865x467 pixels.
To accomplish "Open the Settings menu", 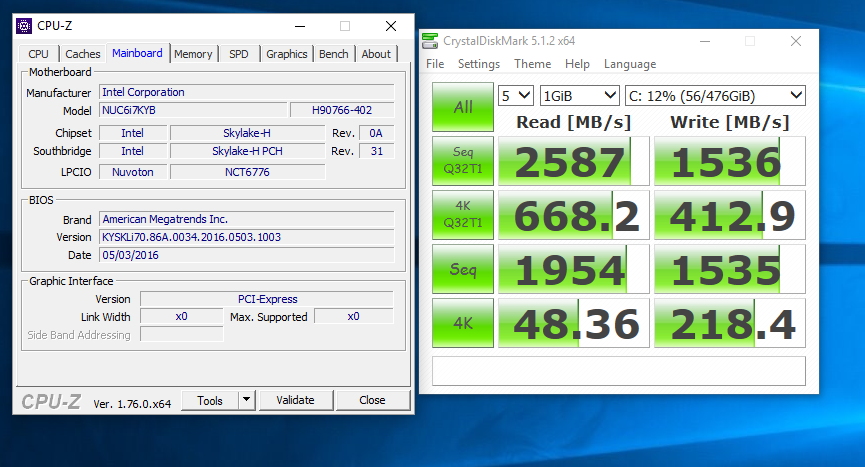I will click(479, 64).
